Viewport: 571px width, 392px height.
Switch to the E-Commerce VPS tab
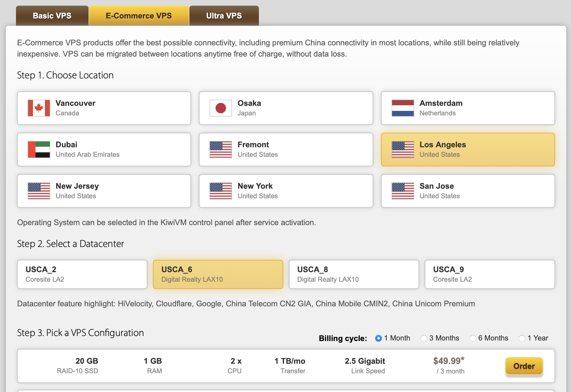pyautogui.click(x=139, y=16)
